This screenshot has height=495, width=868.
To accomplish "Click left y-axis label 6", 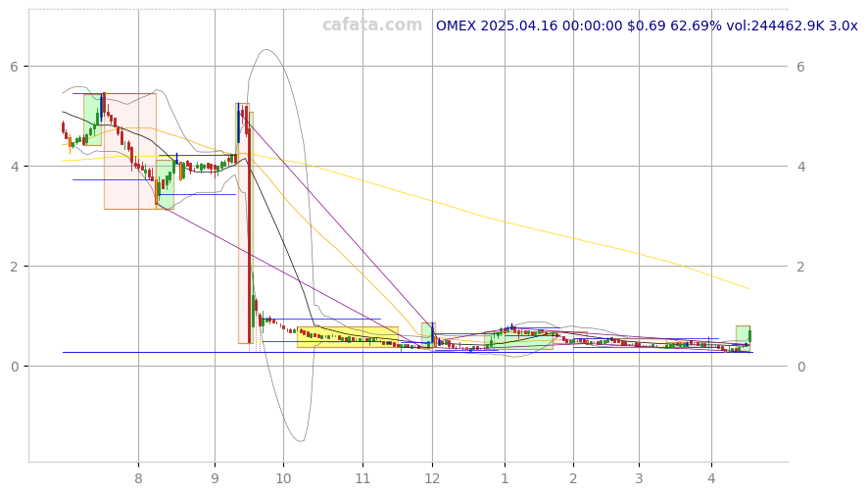I will (15, 67).
